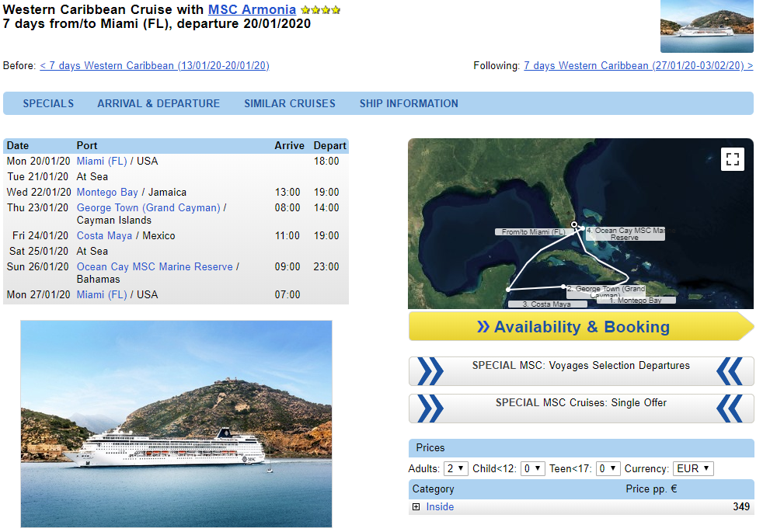Viewport: 770px width, 532px height.
Task: Go to the SIMILAR CRUISES tab
Action: [290, 103]
